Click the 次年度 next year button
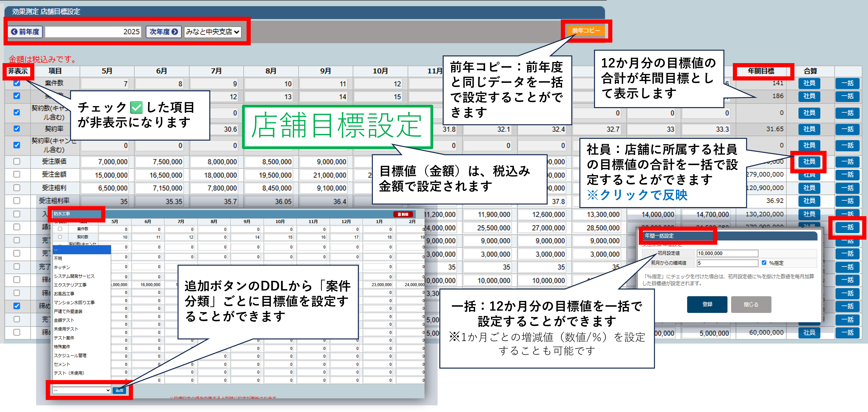This screenshot has height=412, width=868. coord(163,32)
